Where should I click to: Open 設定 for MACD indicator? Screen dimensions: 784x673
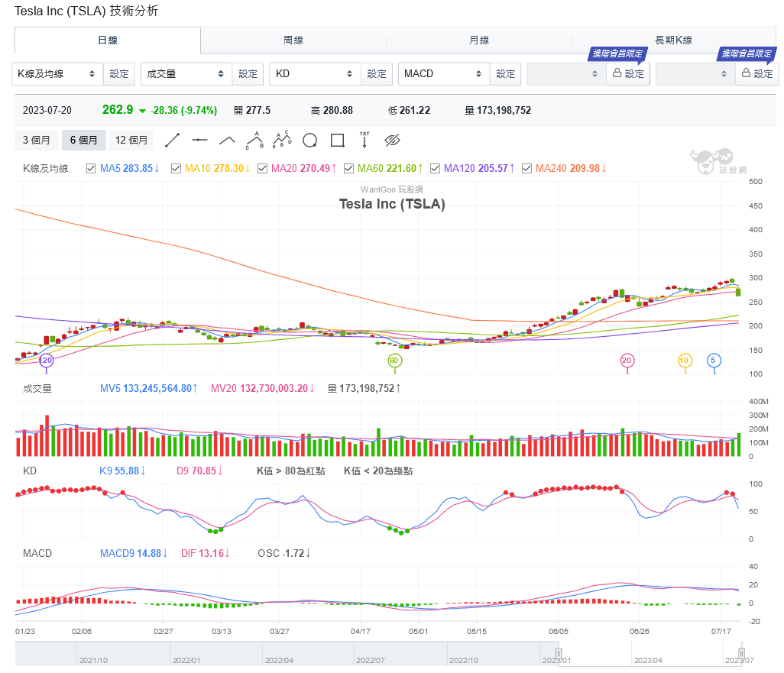[x=506, y=74]
